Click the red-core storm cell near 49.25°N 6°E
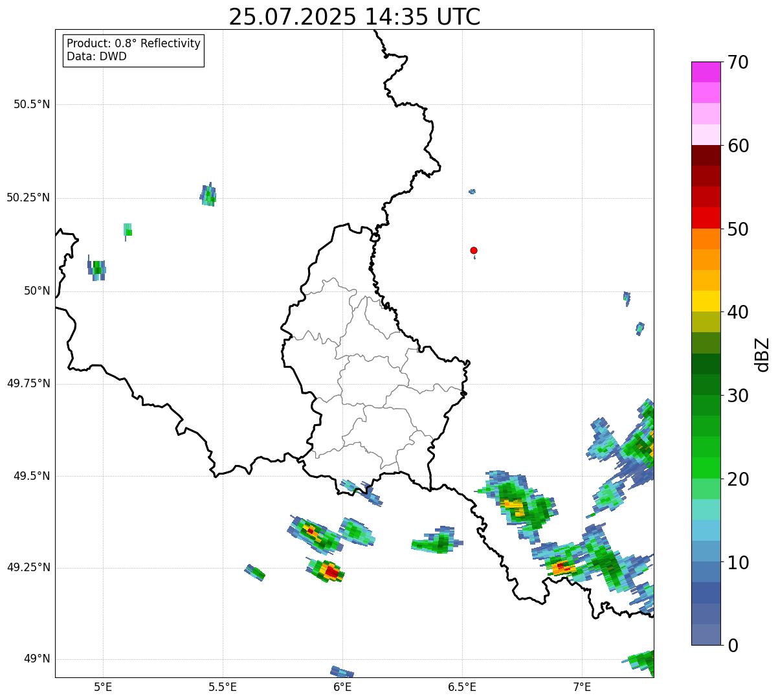This screenshot has width=778, height=700. (326, 570)
